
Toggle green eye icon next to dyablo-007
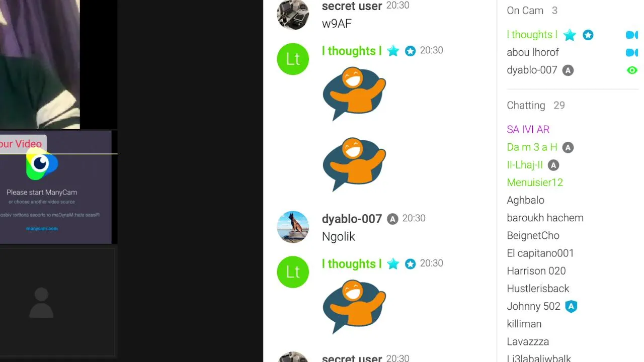pyautogui.click(x=632, y=70)
